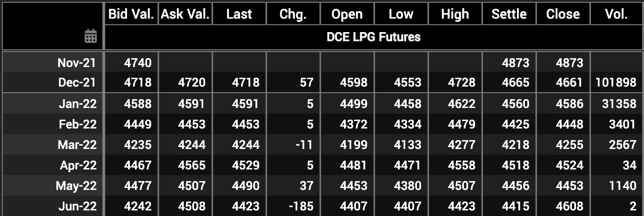This screenshot has height=216, width=644.
Task: Click the Last column header
Action: [x=239, y=14]
